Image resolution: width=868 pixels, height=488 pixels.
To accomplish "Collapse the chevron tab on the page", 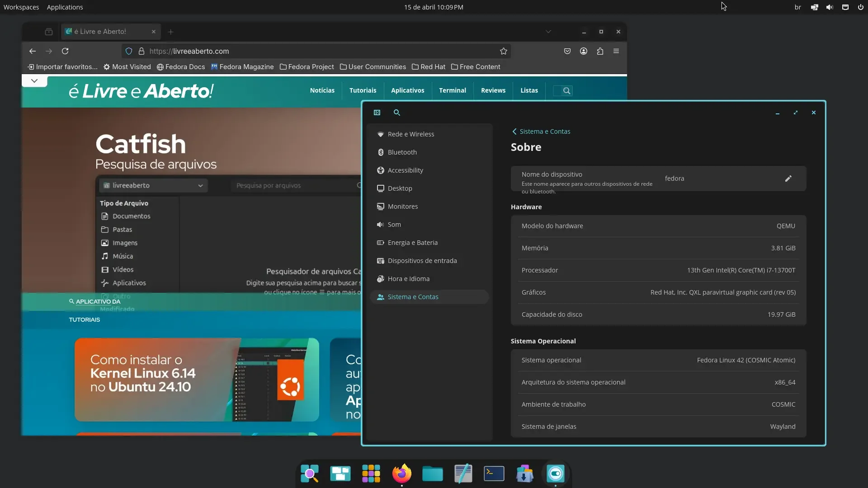I will point(34,81).
